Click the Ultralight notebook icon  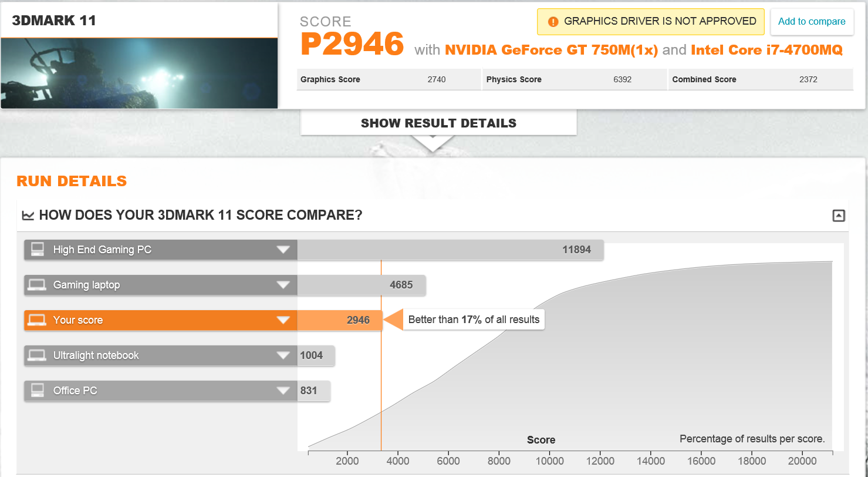[38, 355]
